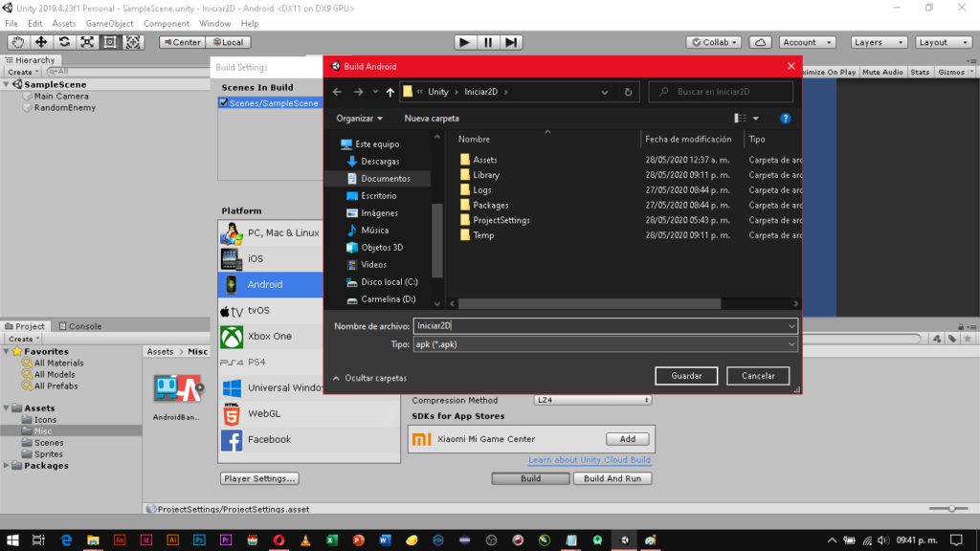Screen dimensions: 980x551
Task: Select the Hand tool in Unity toolbar
Action: pos(17,42)
